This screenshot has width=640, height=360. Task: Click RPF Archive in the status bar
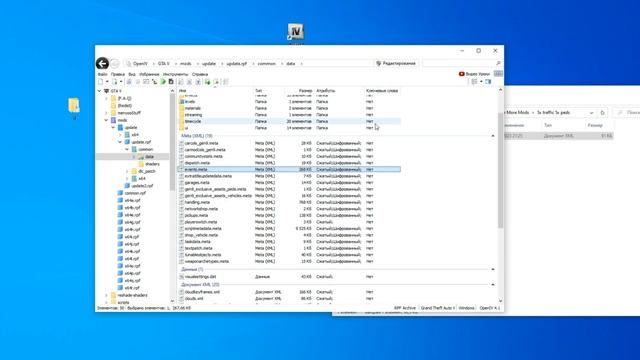pyautogui.click(x=405, y=308)
